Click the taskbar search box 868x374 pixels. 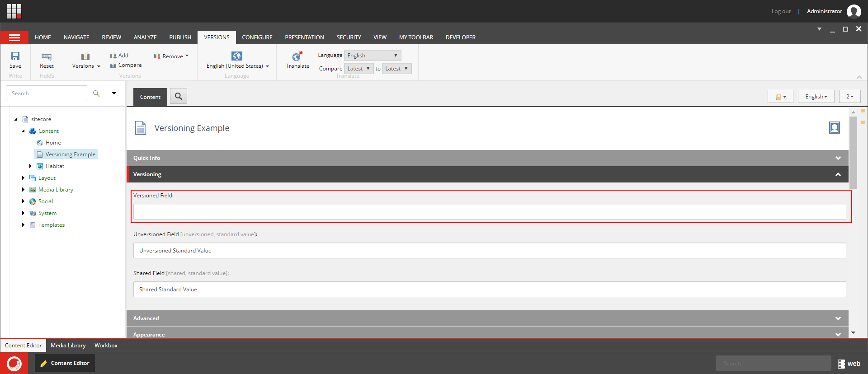coord(774,363)
